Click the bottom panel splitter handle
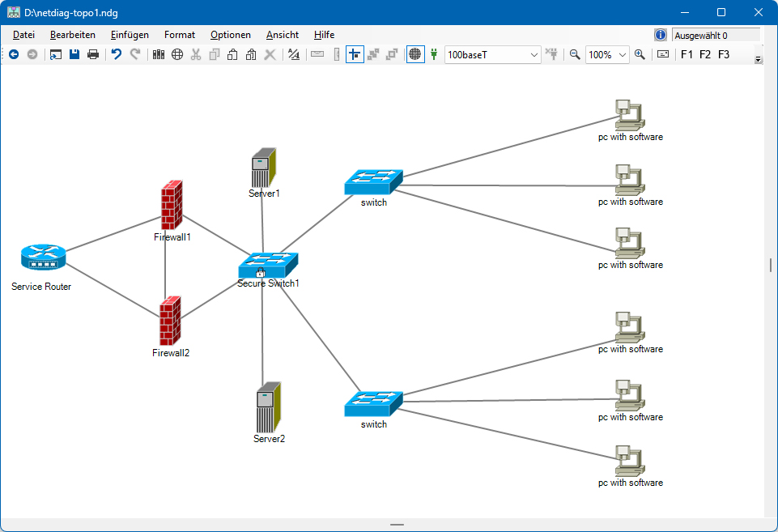The height and width of the screenshot is (532, 778). click(397, 525)
